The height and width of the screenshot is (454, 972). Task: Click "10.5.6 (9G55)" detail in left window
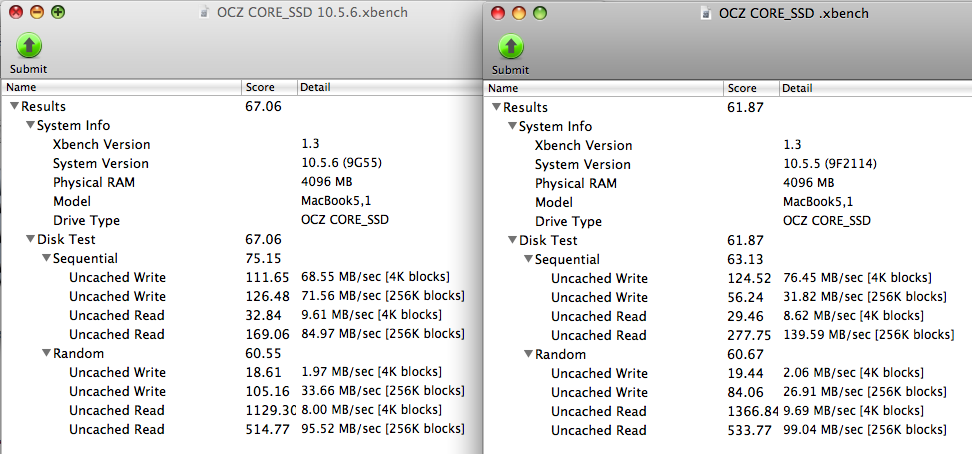point(341,164)
